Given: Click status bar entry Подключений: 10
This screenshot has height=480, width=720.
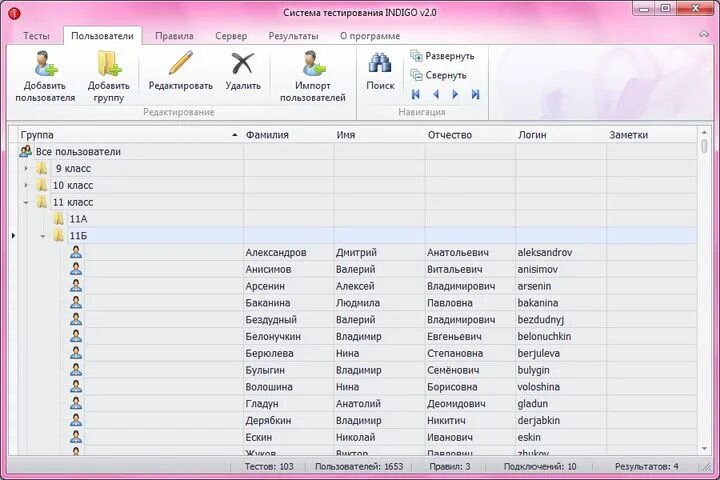Looking at the screenshot, I should tap(540, 466).
